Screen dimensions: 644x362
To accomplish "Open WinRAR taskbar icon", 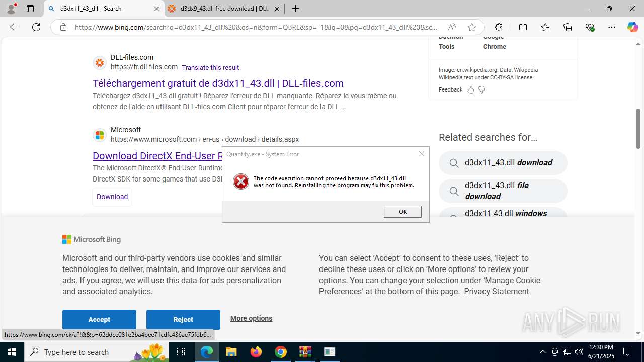I will coord(305,352).
